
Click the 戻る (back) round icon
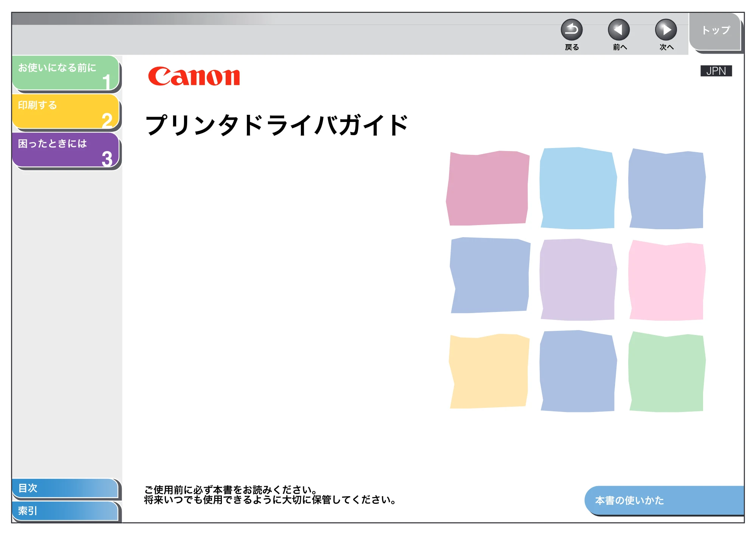pyautogui.click(x=572, y=30)
